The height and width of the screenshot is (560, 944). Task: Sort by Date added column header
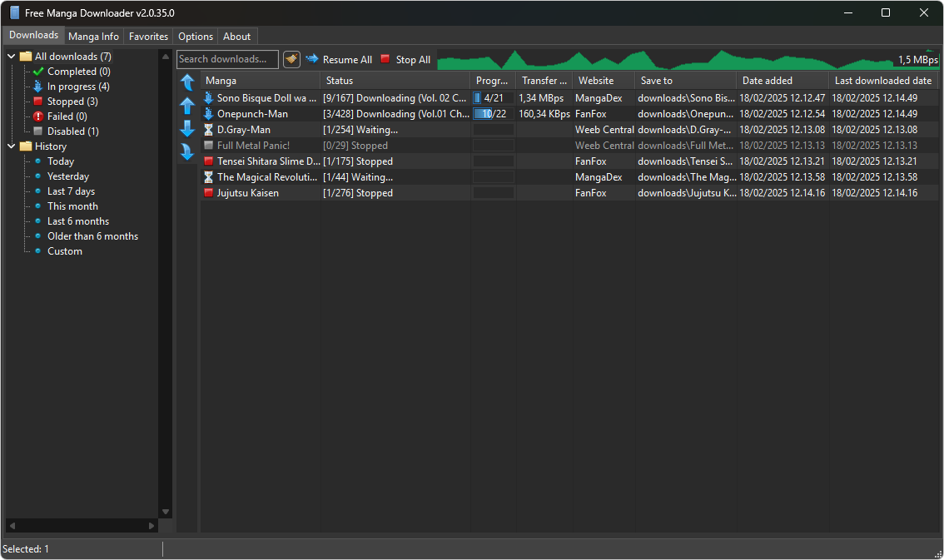782,81
